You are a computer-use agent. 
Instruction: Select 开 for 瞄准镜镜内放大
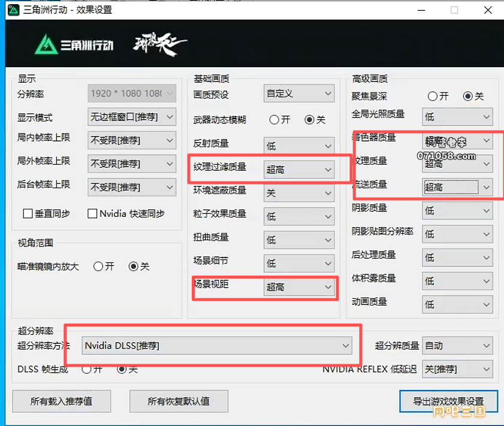(x=98, y=267)
